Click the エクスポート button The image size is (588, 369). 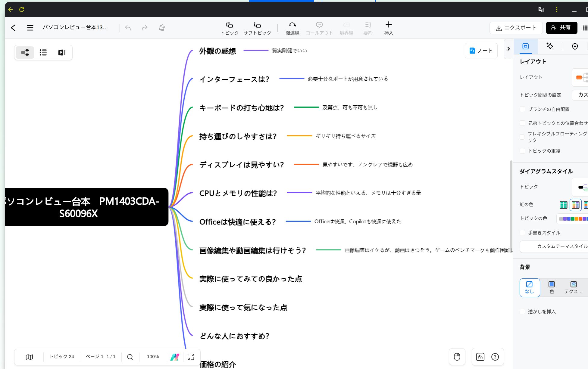point(516,28)
